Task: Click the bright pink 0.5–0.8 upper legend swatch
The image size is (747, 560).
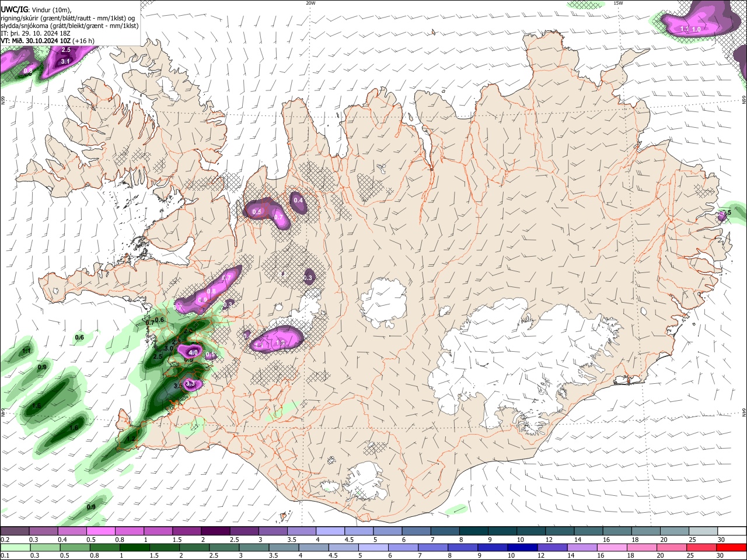Action: pos(100,531)
